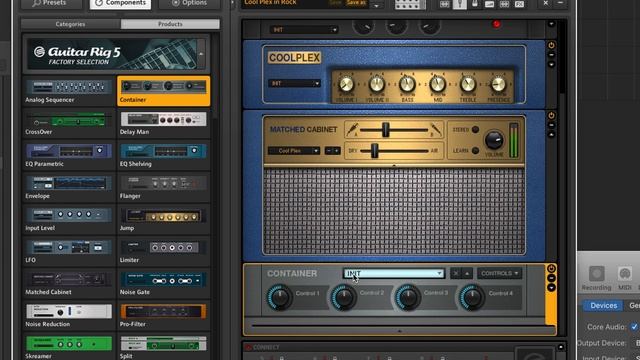Click the Control 2 knob
The image size is (640, 360).
point(344,298)
